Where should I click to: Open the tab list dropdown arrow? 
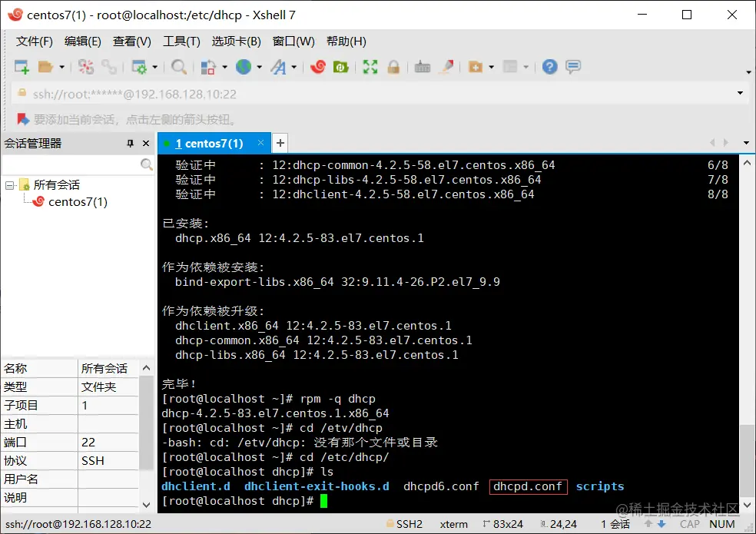point(746,143)
